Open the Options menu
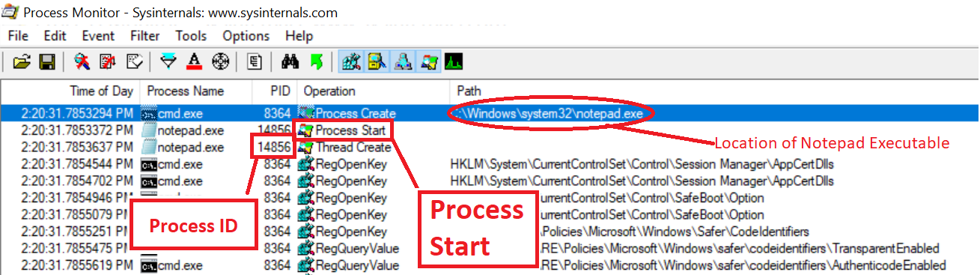Screen dimensions: 980x275 (x=246, y=36)
